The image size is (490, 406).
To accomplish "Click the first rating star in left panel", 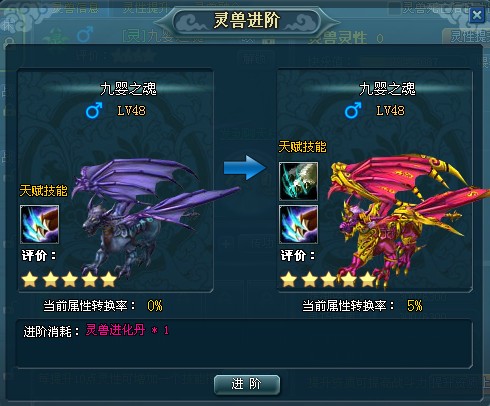I will (30, 279).
